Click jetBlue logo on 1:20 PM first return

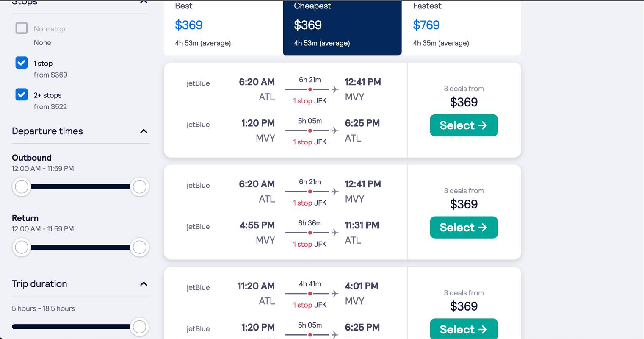[198, 125]
